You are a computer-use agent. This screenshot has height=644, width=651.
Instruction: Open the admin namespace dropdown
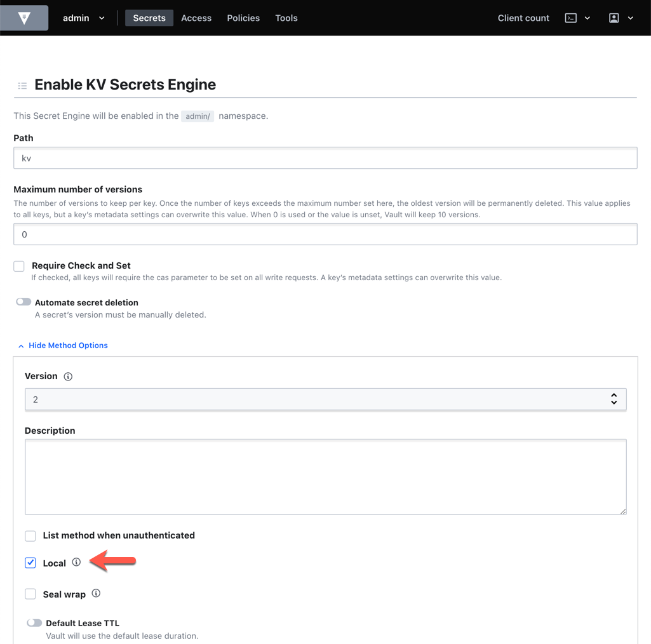[101, 18]
